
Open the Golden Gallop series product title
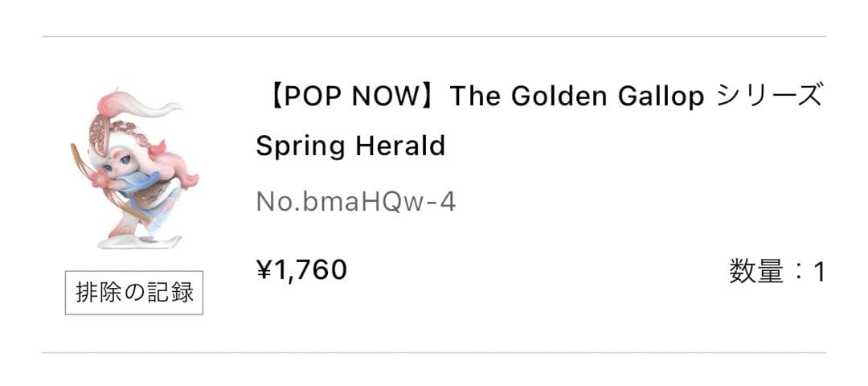click(x=540, y=96)
